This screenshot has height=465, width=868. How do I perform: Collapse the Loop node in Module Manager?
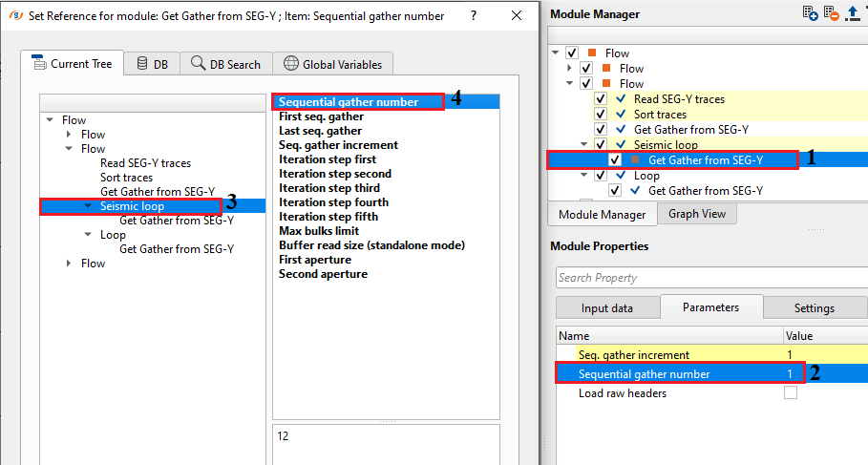(x=584, y=176)
